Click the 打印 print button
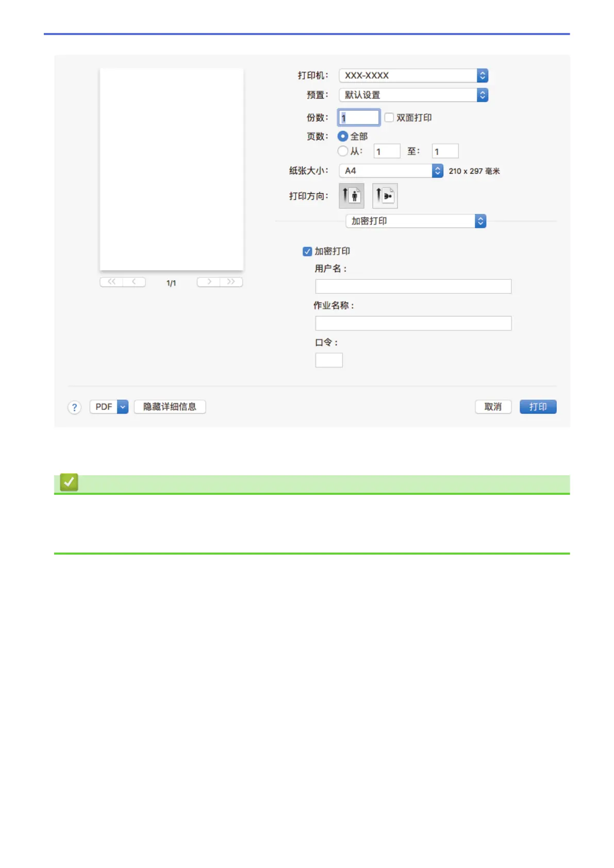The height and width of the screenshot is (868, 614). click(x=538, y=407)
